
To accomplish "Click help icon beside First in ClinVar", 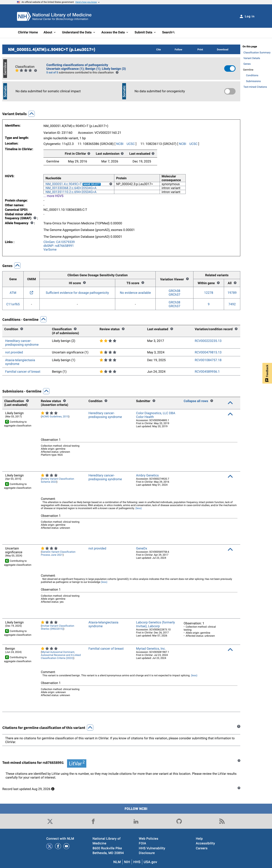I will tap(89, 153).
